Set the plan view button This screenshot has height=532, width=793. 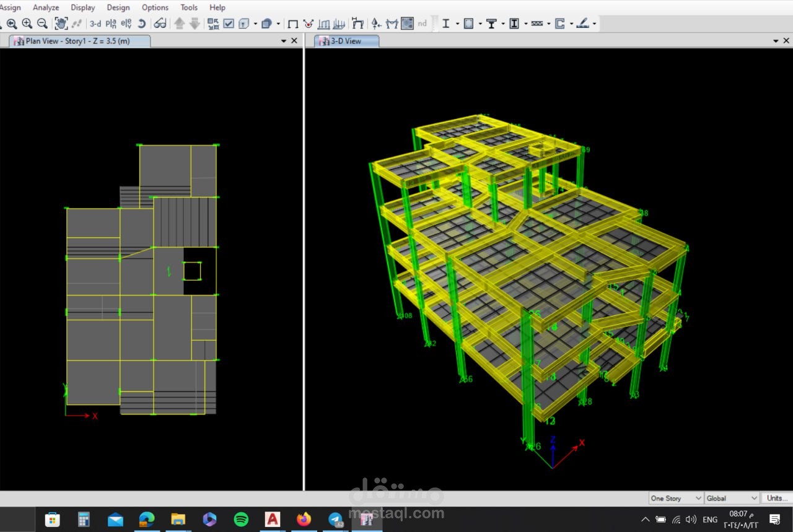pos(111,24)
